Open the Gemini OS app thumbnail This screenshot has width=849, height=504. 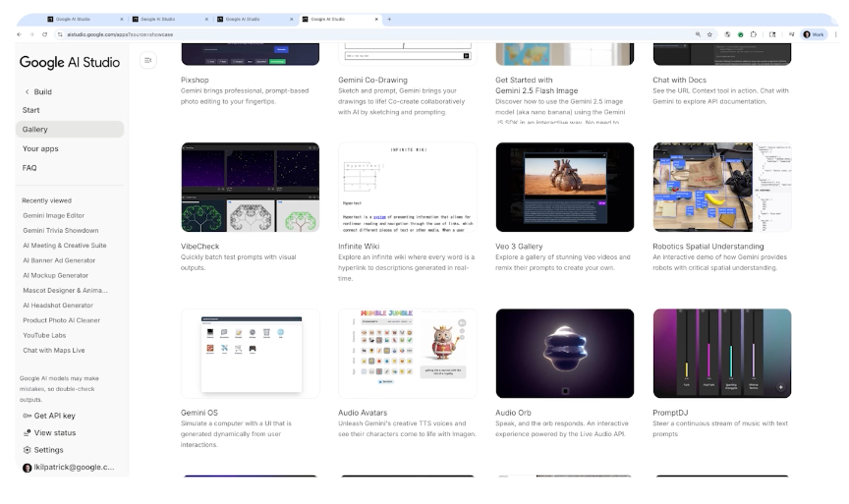point(251,354)
